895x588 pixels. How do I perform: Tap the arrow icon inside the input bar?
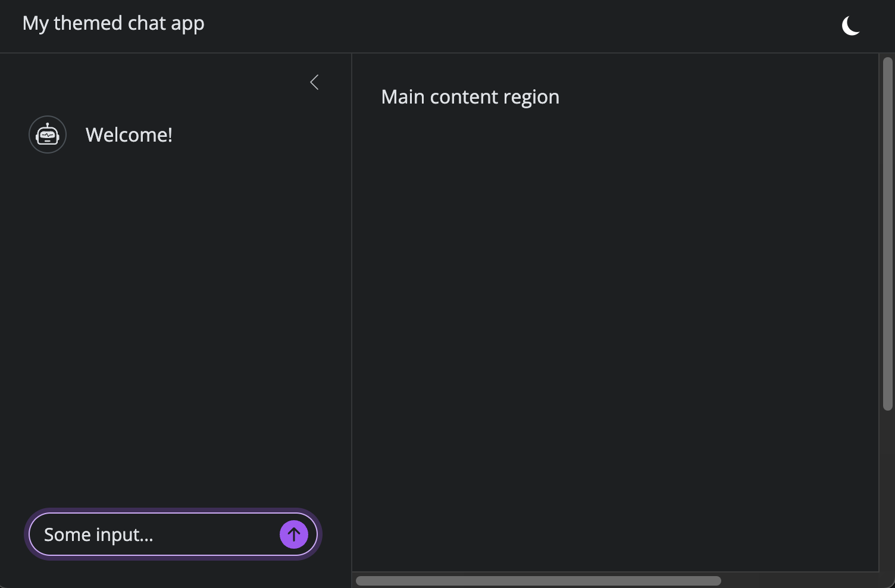[293, 534]
